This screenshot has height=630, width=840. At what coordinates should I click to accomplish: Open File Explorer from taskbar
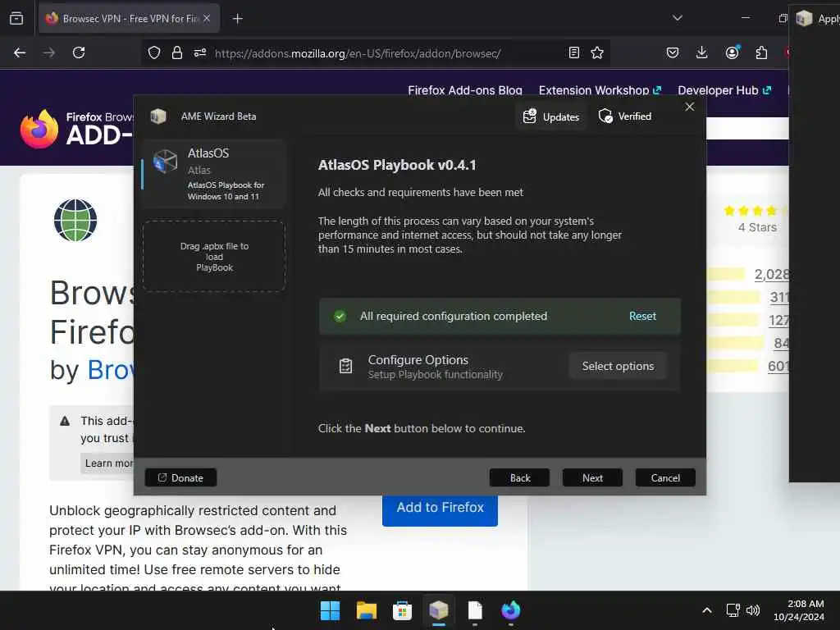click(367, 610)
